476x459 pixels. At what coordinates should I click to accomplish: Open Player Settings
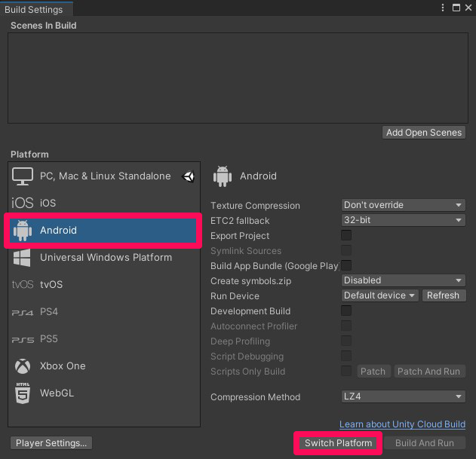(x=51, y=443)
